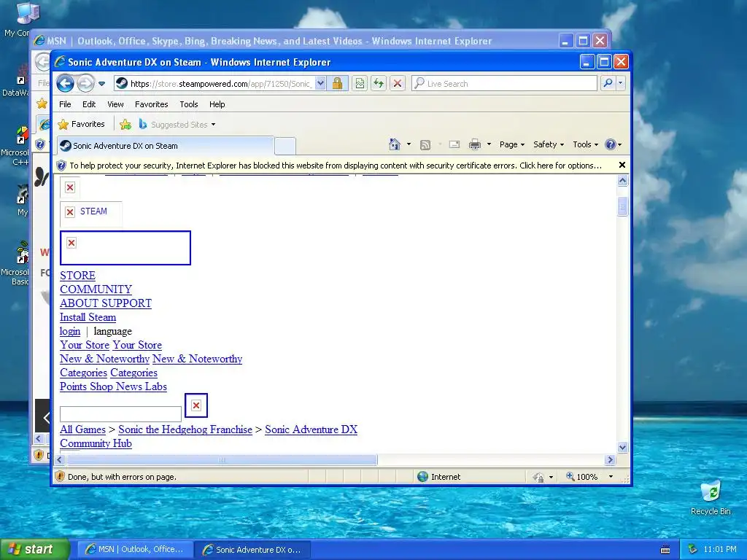Expand the Home button dropdown arrow
This screenshot has width=747, height=560.
click(x=409, y=144)
